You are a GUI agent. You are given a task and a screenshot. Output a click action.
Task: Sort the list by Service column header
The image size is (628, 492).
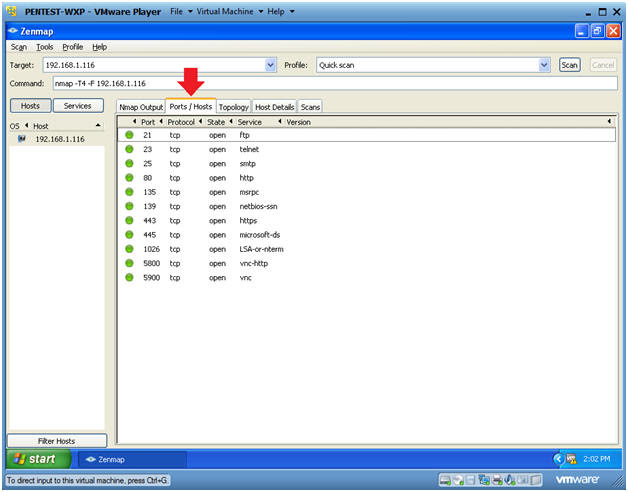click(x=249, y=122)
